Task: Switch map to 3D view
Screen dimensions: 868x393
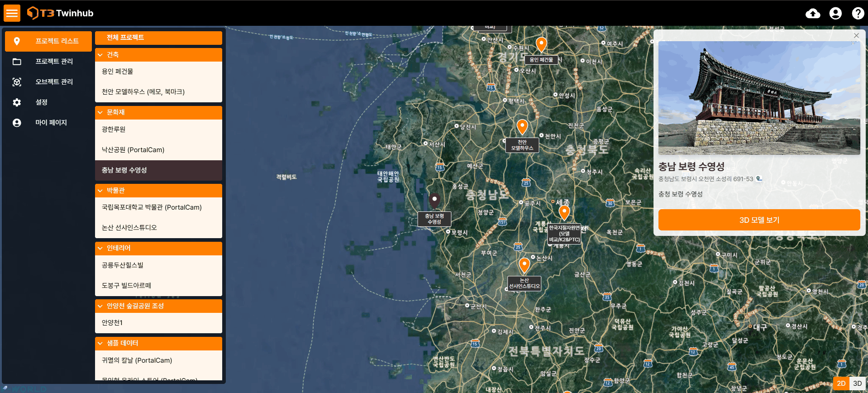Action: tap(858, 383)
